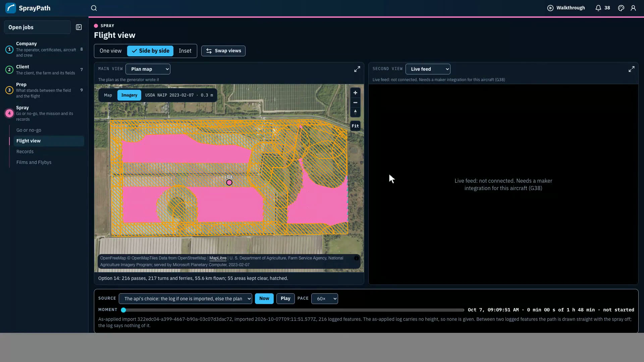Select the One view layout

pos(110,51)
